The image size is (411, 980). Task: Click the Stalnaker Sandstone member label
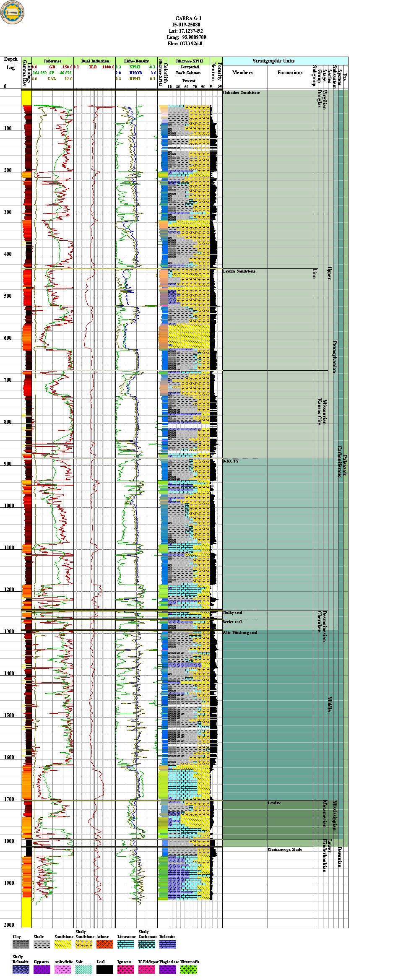click(241, 93)
